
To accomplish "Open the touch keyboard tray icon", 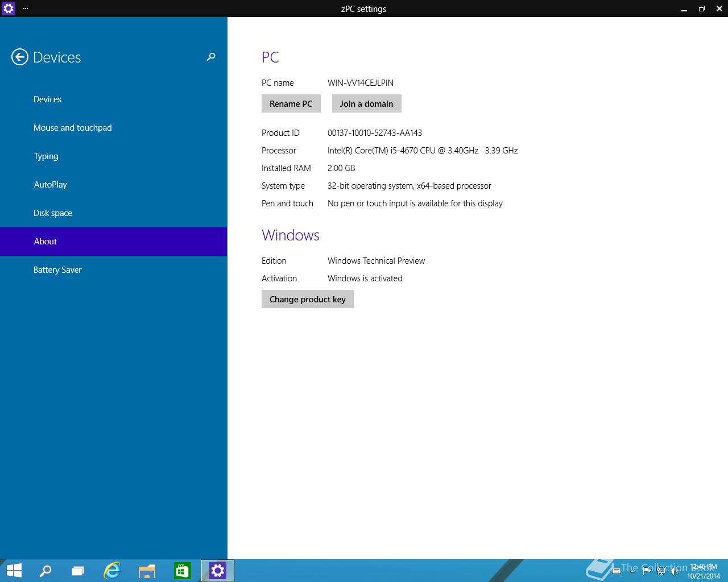I will point(617,571).
